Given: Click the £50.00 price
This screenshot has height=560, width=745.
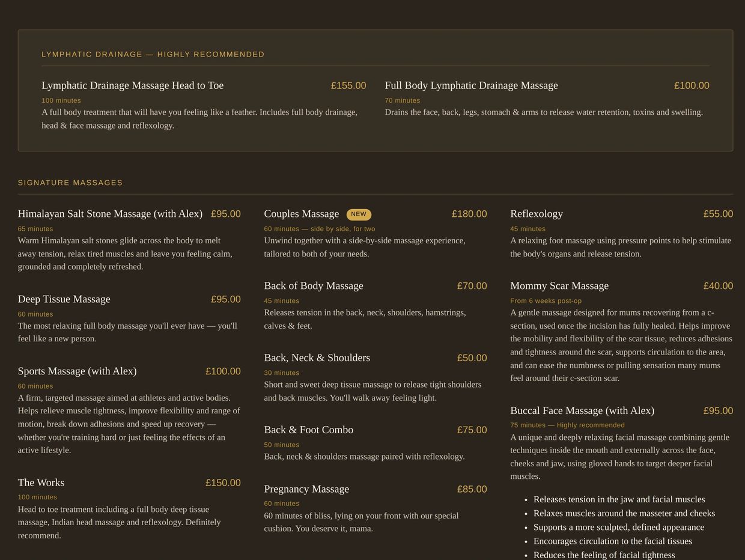Looking at the screenshot, I should pyautogui.click(x=472, y=358).
